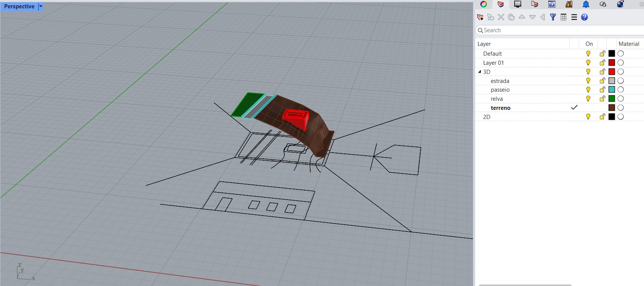644x286 pixels.
Task: Select the Default layer row
Action: pyautogui.click(x=560, y=53)
